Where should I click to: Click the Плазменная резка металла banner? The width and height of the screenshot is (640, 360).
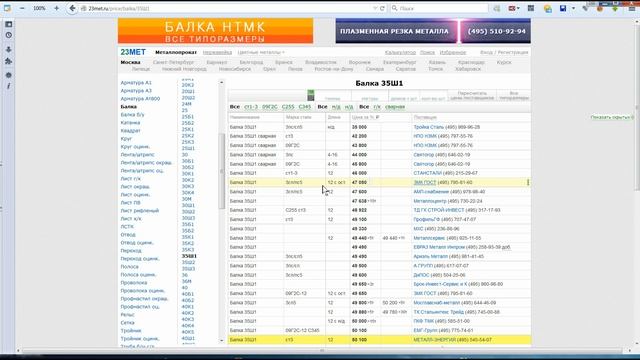click(x=433, y=31)
